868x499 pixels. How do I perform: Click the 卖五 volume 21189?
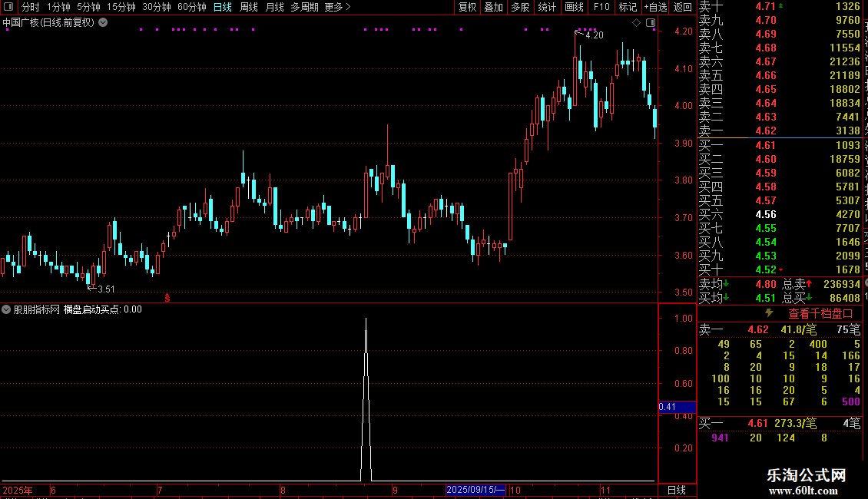(845, 75)
